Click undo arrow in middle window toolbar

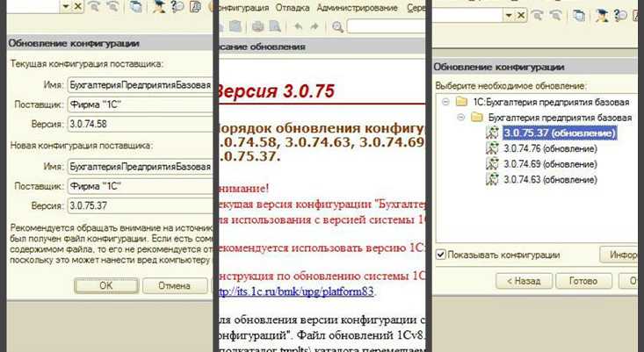point(298,27)
